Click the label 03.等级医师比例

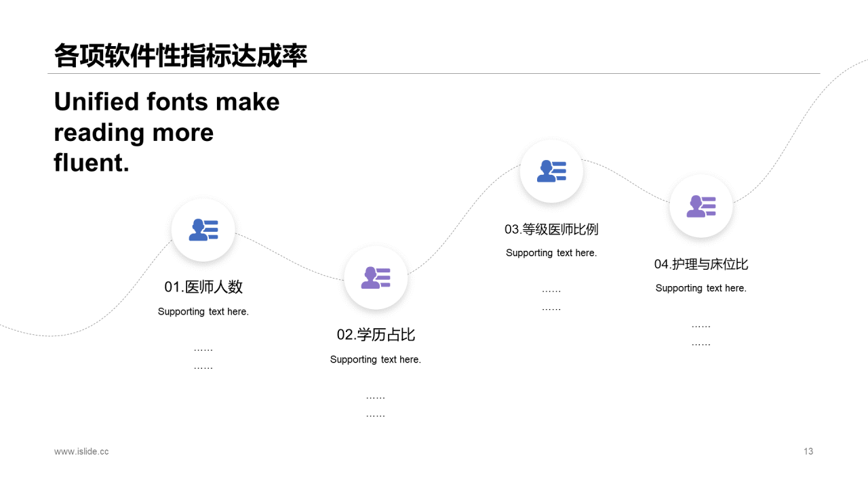click(551, 229)
